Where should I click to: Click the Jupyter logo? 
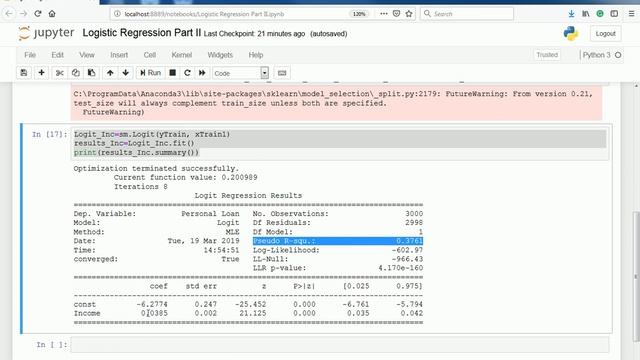coord(46,33)
